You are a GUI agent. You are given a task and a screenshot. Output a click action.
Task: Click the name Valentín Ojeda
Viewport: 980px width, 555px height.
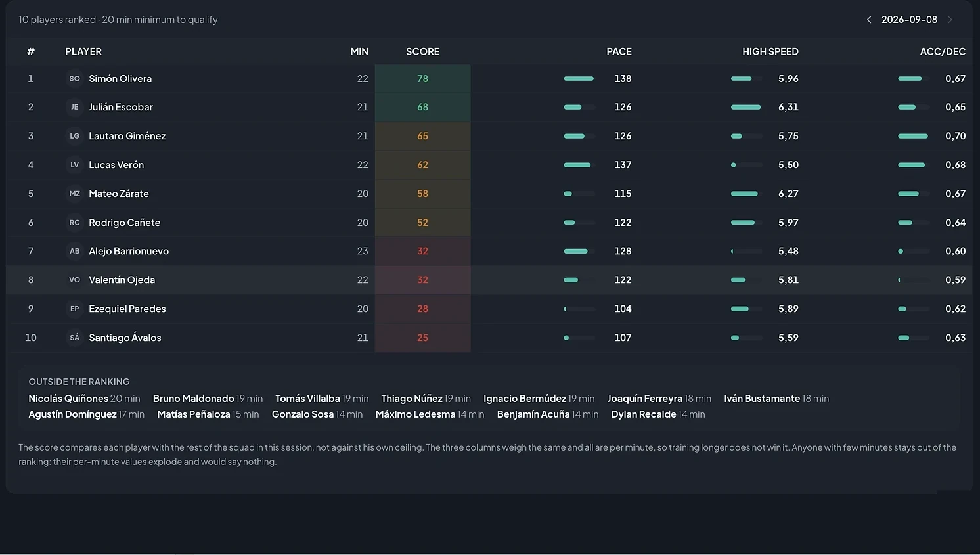coord(122,280)
